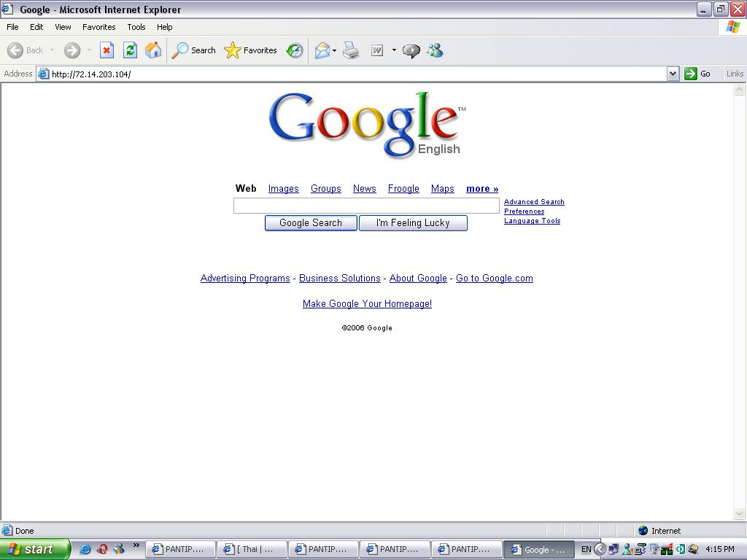The image size is (747, 560).
Task: Open the Tools menu
Action: coord(136,27)
